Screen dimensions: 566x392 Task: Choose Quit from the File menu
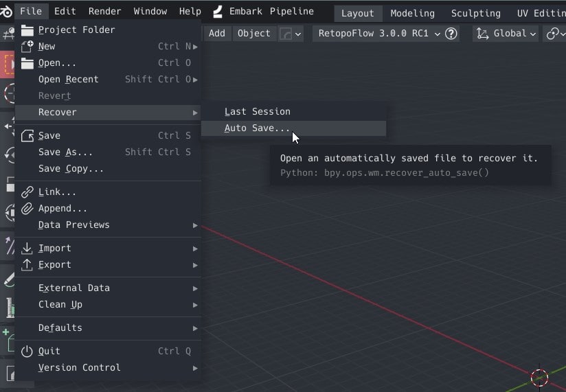click(x=108, y=351)
